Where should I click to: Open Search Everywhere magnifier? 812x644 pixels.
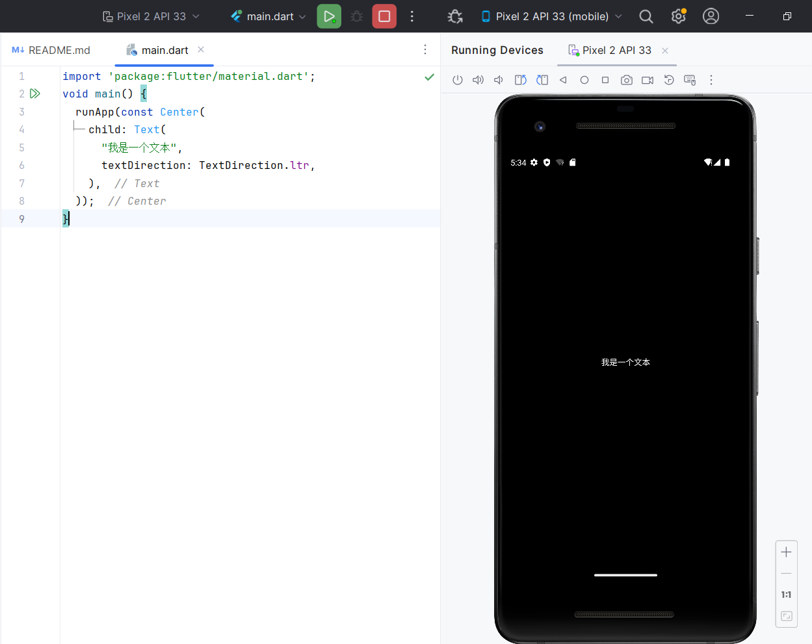point(646,16)
